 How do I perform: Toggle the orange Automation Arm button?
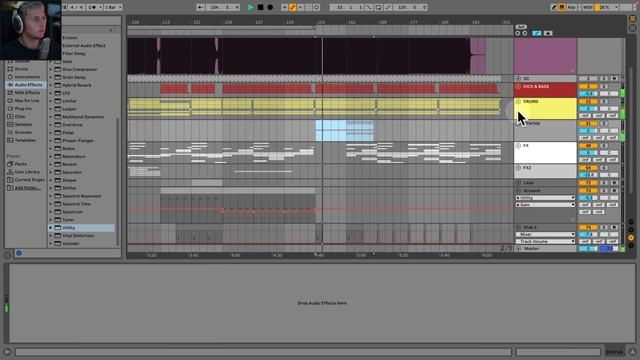coord(293,7)
